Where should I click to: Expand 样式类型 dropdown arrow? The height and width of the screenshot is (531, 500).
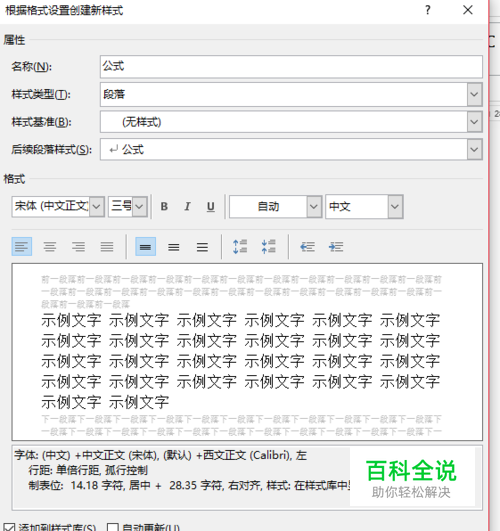coord(474,94)
